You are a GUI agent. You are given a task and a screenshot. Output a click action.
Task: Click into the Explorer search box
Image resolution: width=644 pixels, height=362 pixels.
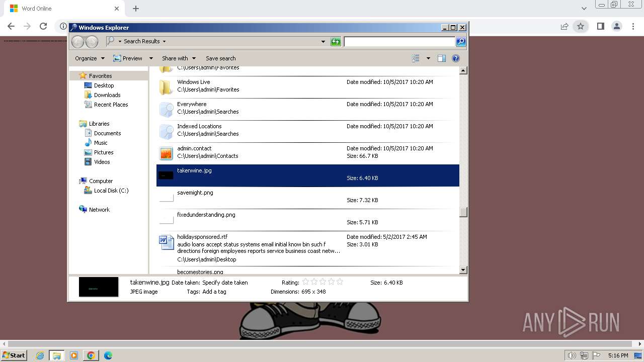pyautogui.click(x=399, y=41)
